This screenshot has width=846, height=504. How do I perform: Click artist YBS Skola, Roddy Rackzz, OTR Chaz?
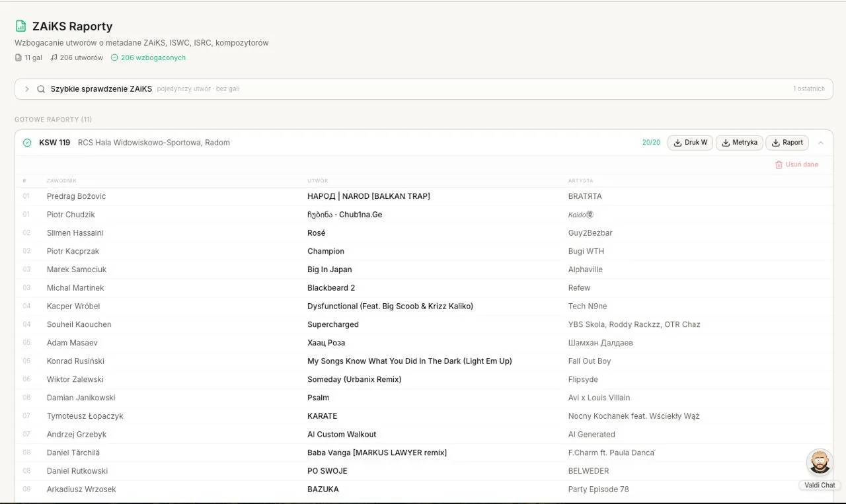tap(634, 324)
